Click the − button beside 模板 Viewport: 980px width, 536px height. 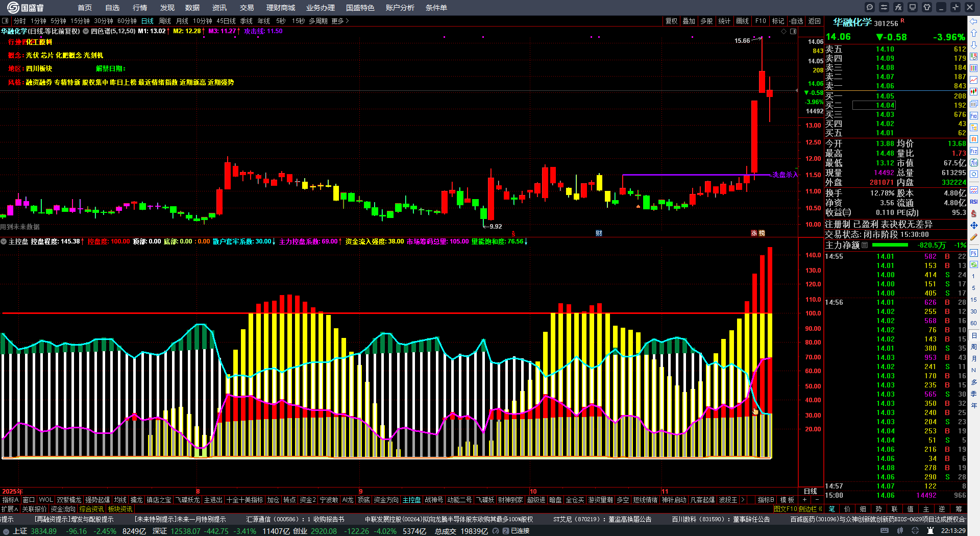(817, 500)
